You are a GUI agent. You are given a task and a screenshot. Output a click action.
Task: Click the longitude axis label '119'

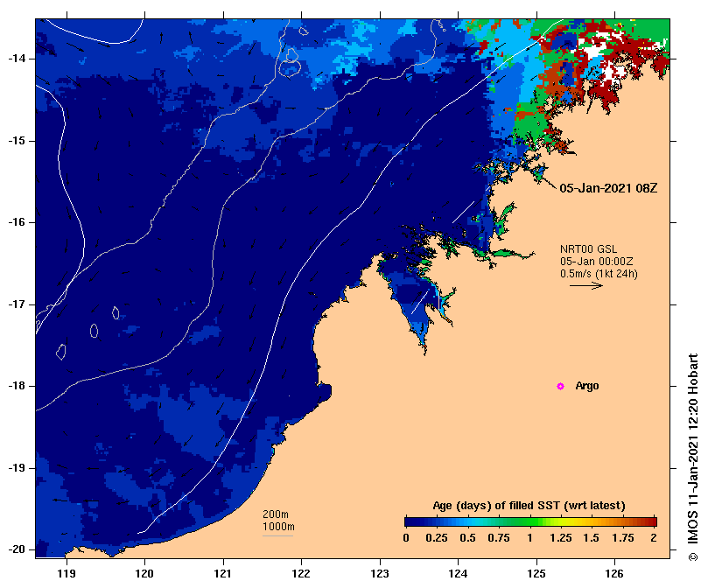[67, 573]
